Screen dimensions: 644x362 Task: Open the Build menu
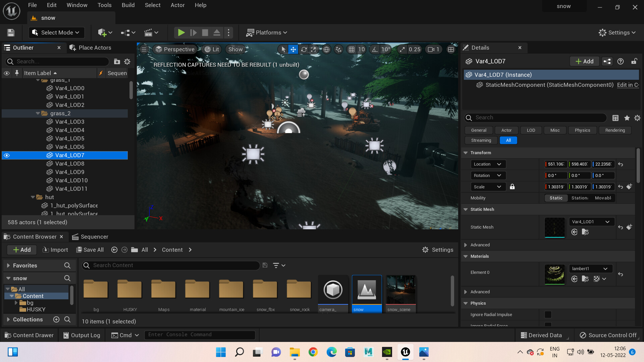[x=128, y=5]
